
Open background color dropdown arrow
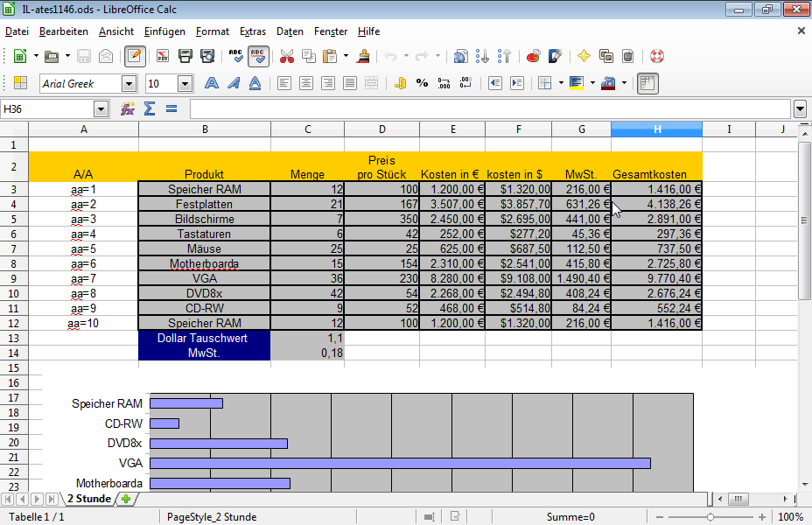(x=592, y=83)
